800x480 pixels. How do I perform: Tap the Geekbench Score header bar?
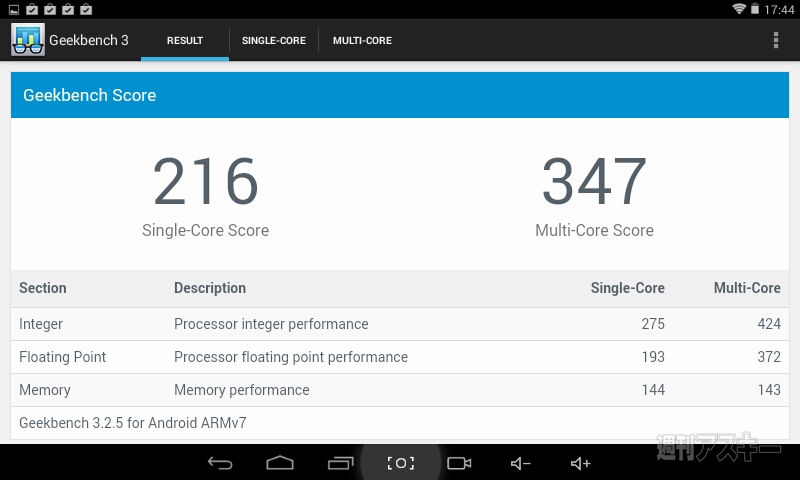(400, 95)
